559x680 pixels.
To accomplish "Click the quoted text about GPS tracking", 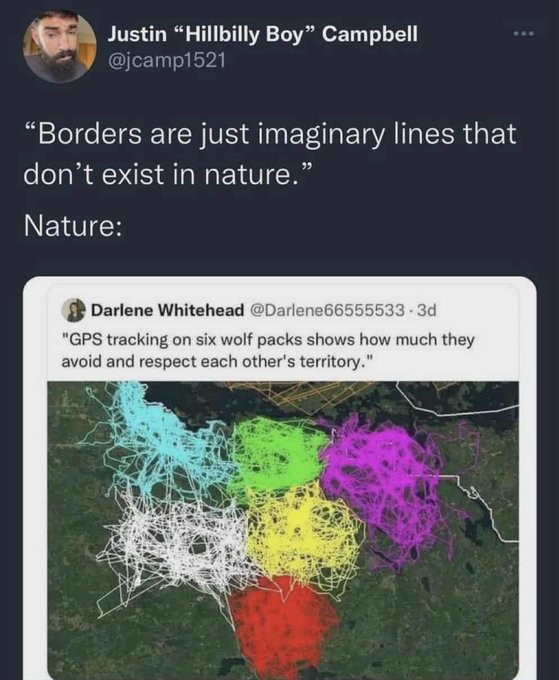I will 268,350.
